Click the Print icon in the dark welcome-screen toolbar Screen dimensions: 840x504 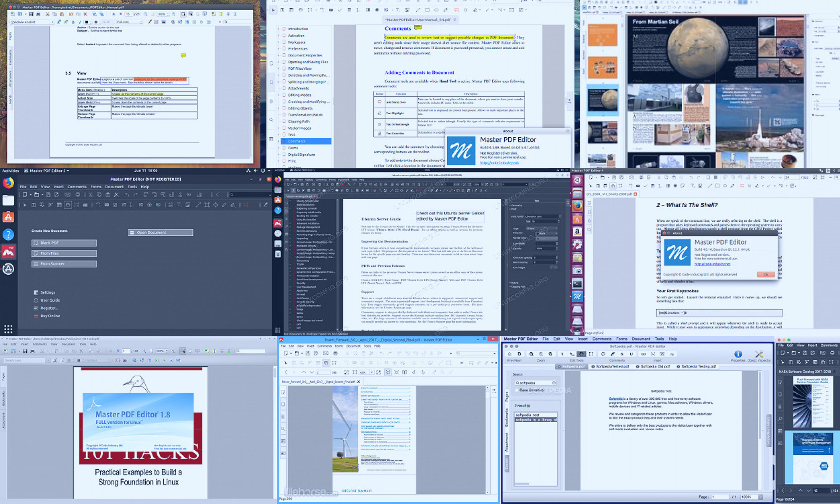(78, 194)
